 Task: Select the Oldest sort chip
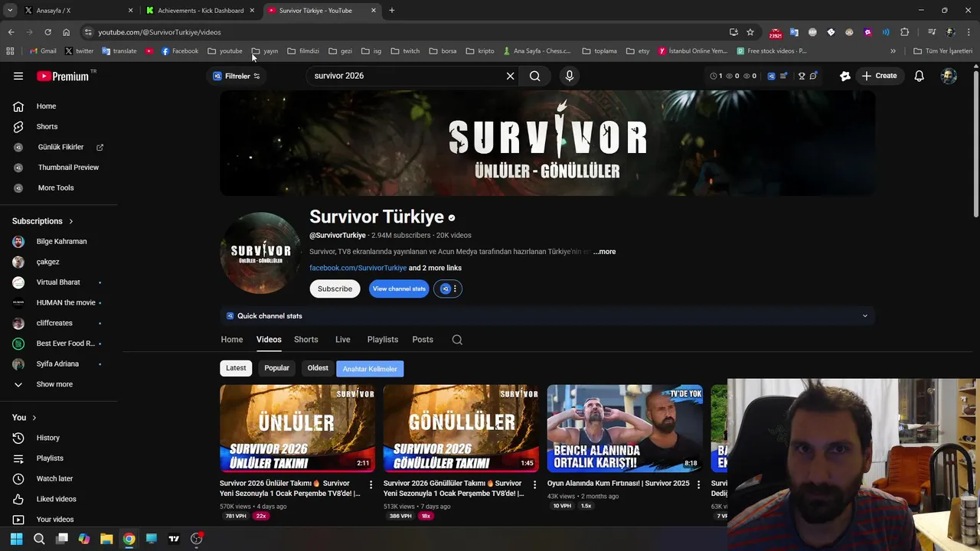pyautogui.click(x=318, y=368)
